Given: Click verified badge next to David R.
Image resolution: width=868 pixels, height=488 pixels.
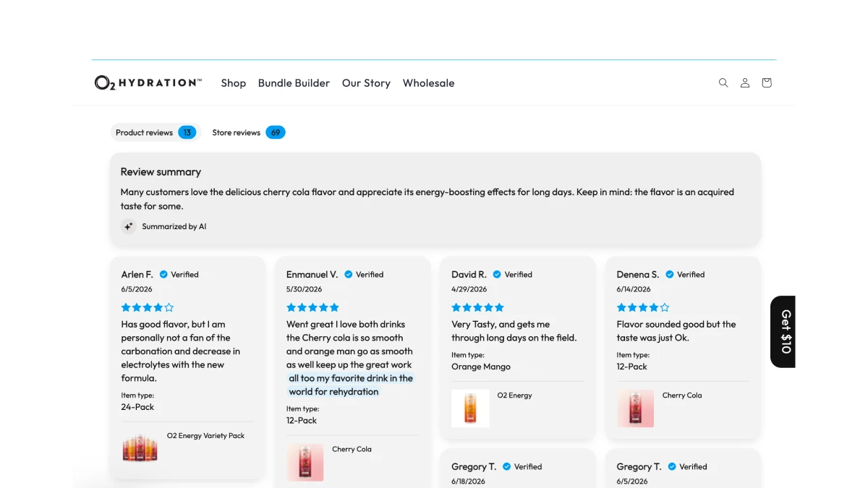Looking at the screenshot, I should point(497,275).
